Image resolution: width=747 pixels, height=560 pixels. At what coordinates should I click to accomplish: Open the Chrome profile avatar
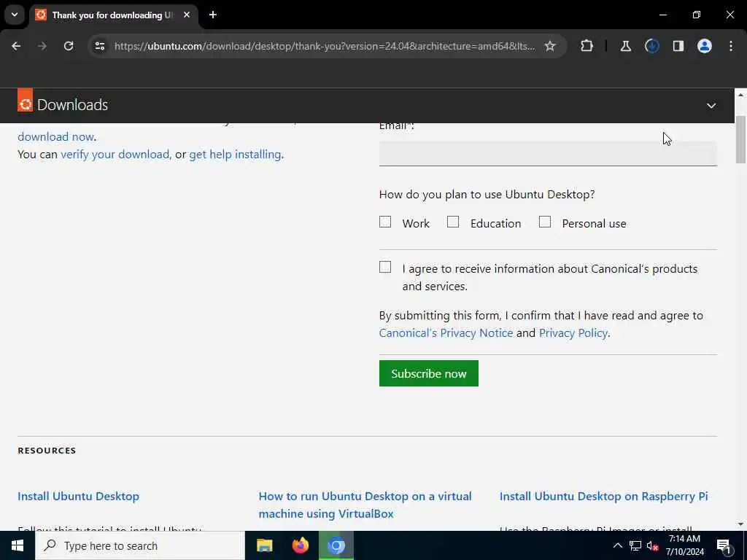[x=705, y=46]
